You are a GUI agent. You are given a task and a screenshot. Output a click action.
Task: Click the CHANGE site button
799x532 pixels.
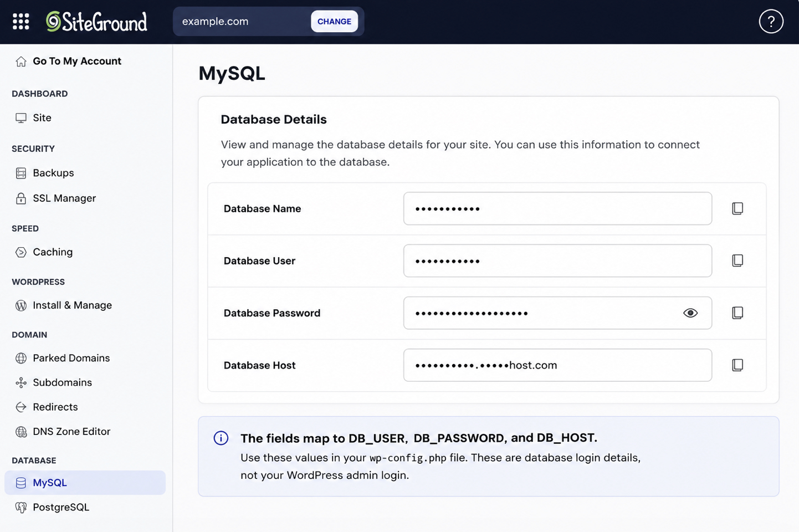click(334, 22)
